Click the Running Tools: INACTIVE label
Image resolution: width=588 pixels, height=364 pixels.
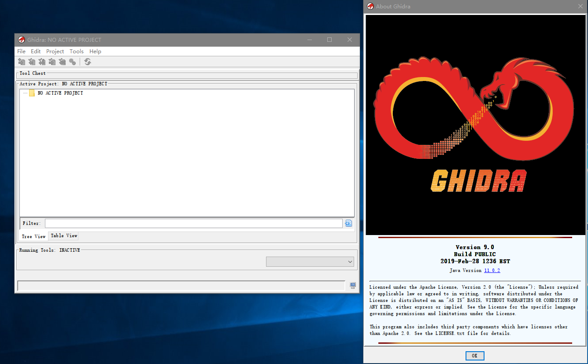(50, 250)
